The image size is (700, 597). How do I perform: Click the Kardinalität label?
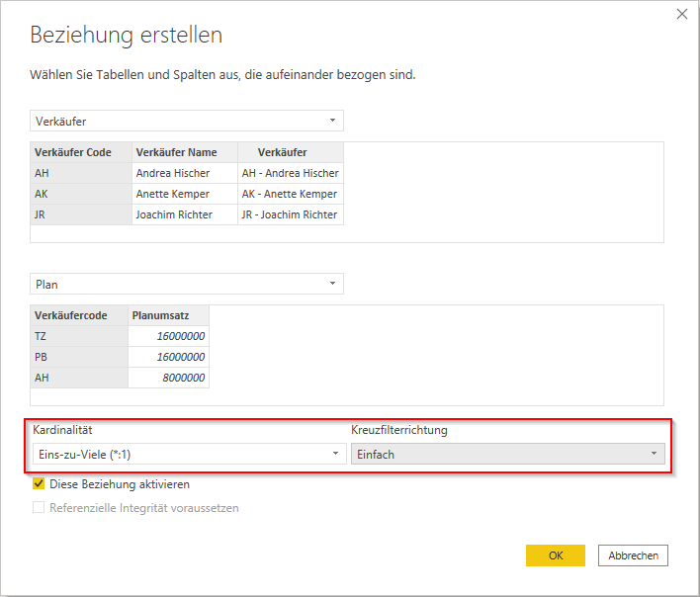tap(62, 430)
